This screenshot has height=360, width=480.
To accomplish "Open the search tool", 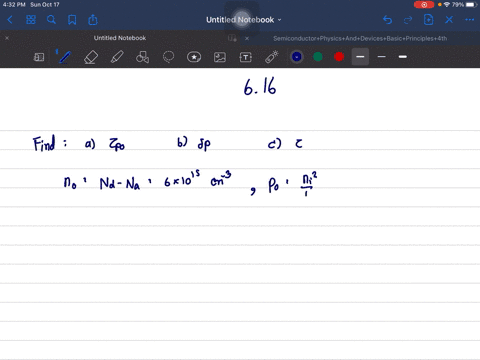I will point(51,20).
